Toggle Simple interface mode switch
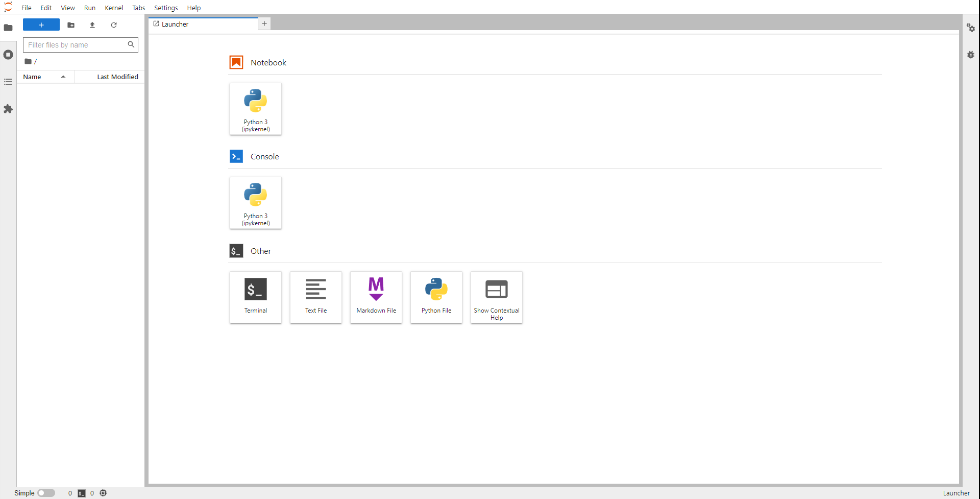 coord(46,493)
